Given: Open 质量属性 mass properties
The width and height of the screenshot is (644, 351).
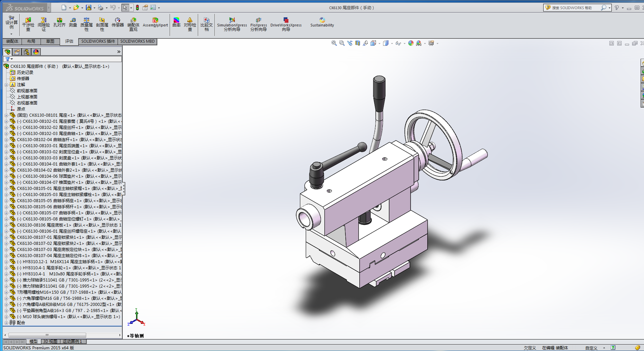Looking at the screenshot, I should 87,24.
